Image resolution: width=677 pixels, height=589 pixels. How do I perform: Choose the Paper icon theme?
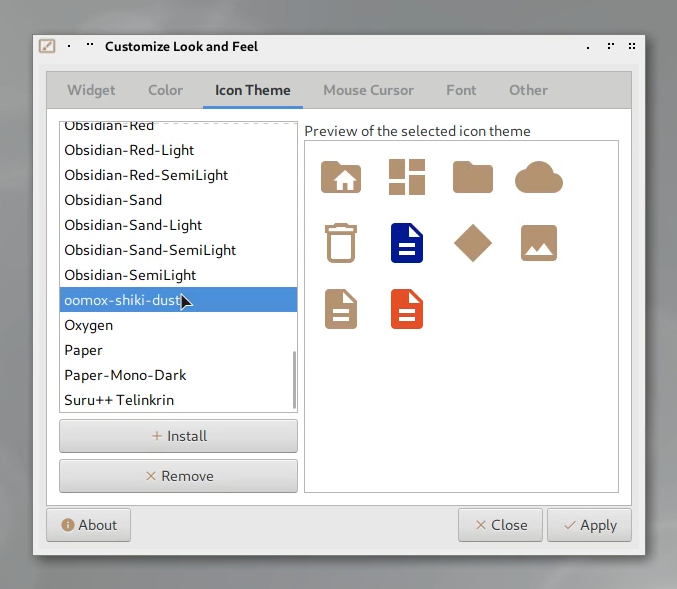tap(178, 350)
